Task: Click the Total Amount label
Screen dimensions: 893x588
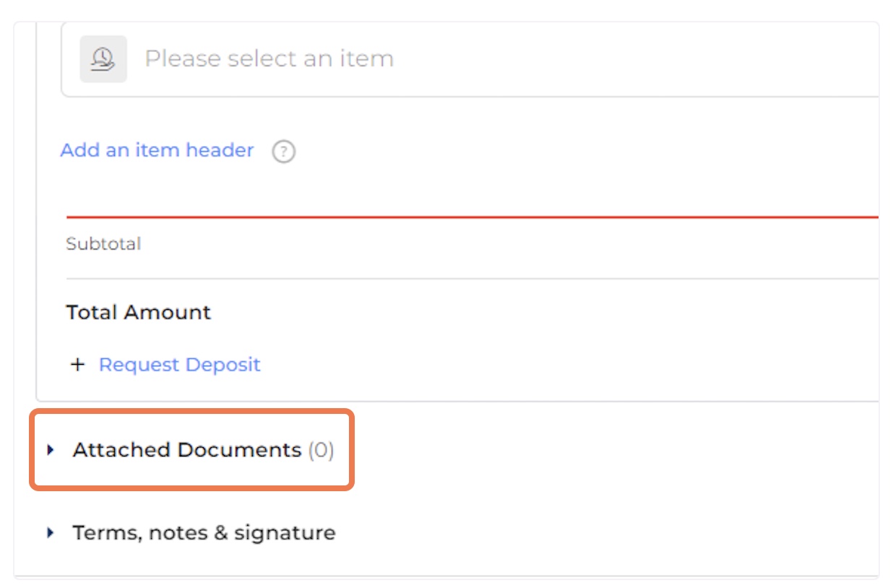Action: pyautogui.click(x=139, y=312)
